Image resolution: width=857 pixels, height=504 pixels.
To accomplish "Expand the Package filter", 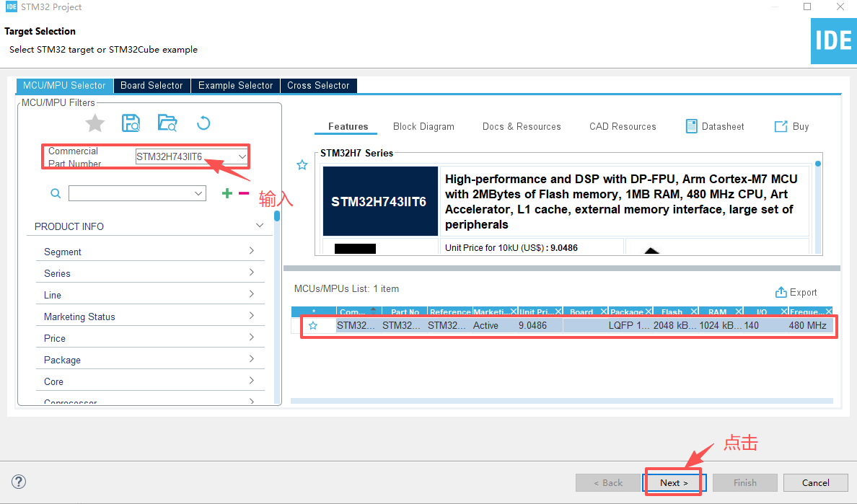I will coord(252,359).
